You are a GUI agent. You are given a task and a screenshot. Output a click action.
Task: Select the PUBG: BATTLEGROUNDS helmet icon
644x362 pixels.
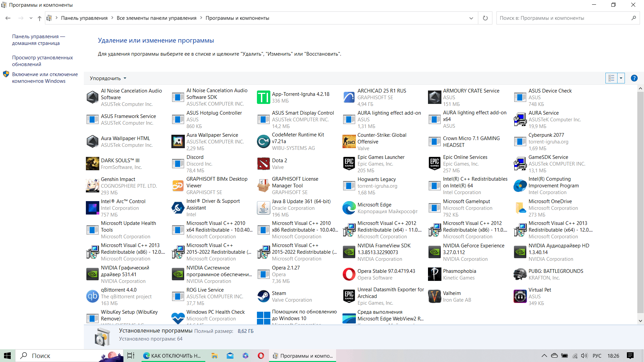point(520,275)
